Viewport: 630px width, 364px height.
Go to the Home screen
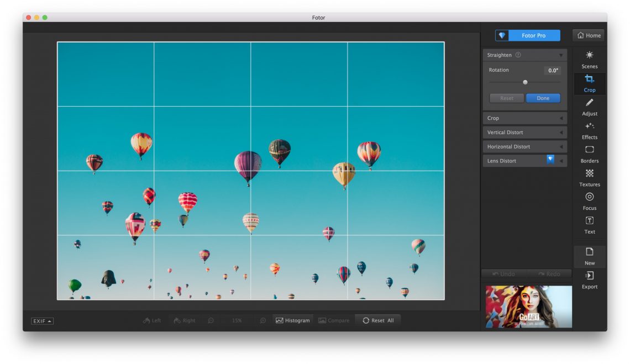tap(589, 35)
